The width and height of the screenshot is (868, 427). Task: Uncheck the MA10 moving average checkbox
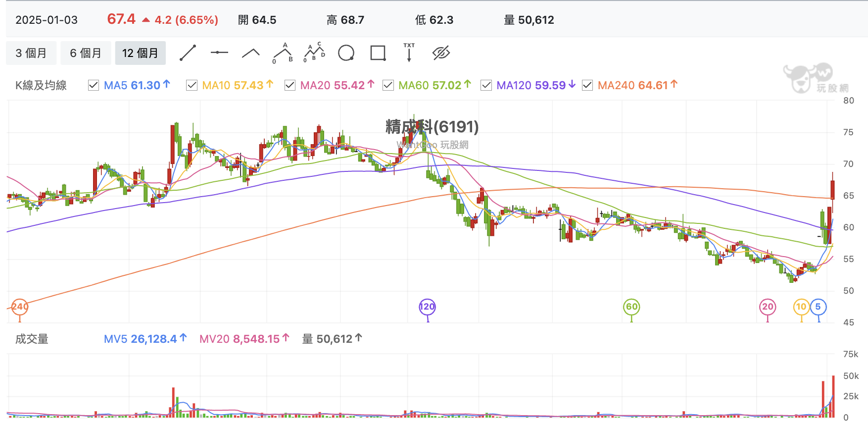[192, 85]
